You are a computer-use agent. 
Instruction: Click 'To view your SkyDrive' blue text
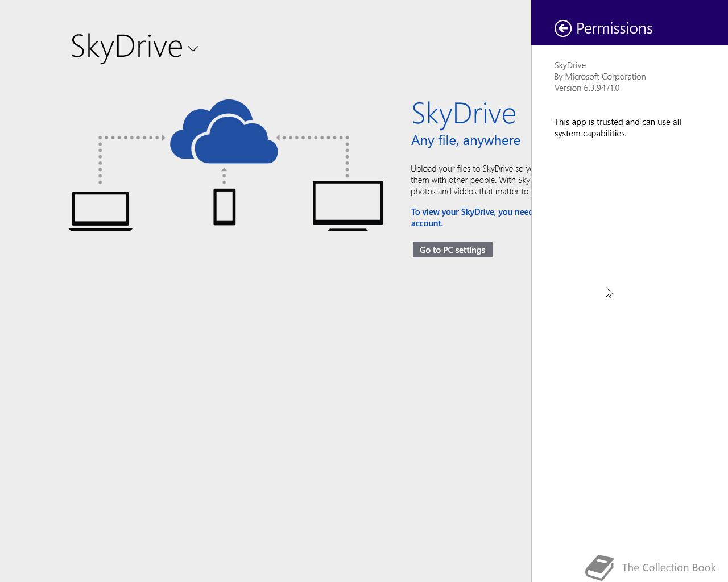471,218
